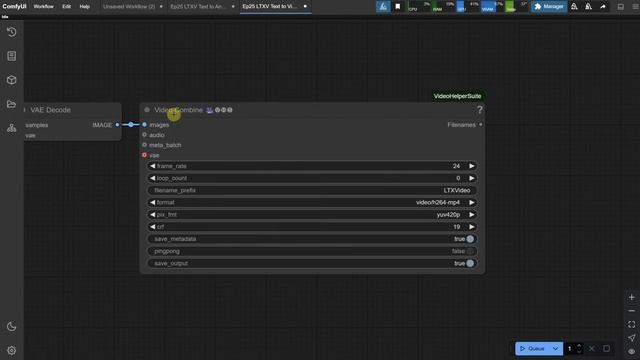The width and height of the screenshot is (640, 360).
Task: Open settings gear icon in sidebar
Action: pos(11,351)
